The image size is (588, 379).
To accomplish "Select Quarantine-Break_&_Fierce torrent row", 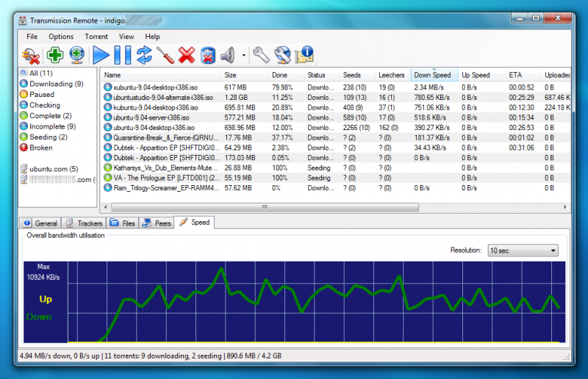I will coord(336,137).
